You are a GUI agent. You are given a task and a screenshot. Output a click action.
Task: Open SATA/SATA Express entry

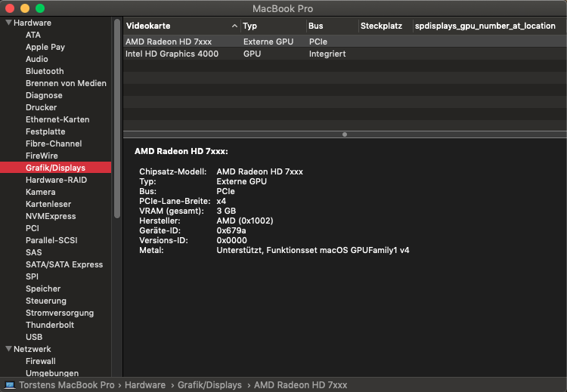pos(64,264)
